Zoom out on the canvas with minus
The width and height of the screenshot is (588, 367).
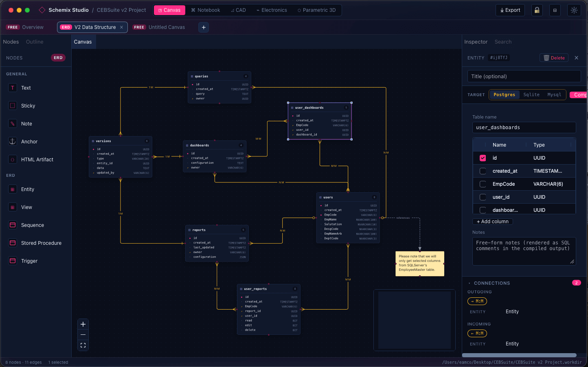pyautogui.click(x=83, y=335)
